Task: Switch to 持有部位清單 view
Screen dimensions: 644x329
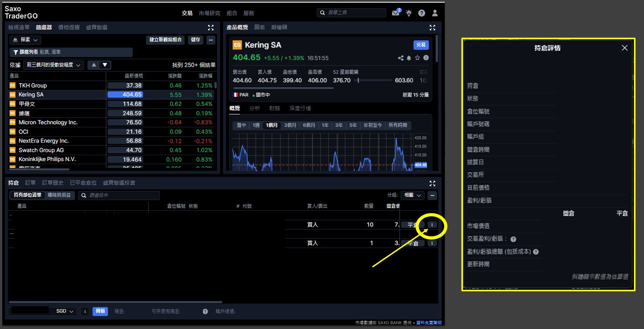Action: point(27,195)
